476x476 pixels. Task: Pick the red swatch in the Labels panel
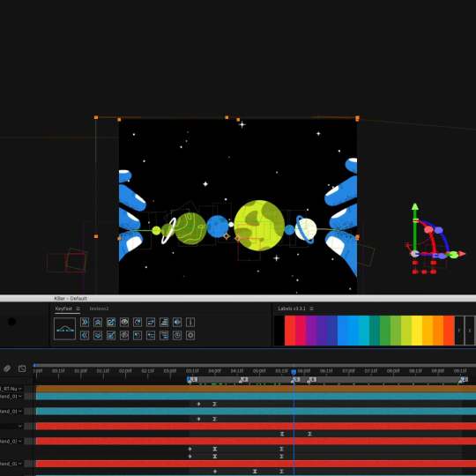click(x=290, y=331)
